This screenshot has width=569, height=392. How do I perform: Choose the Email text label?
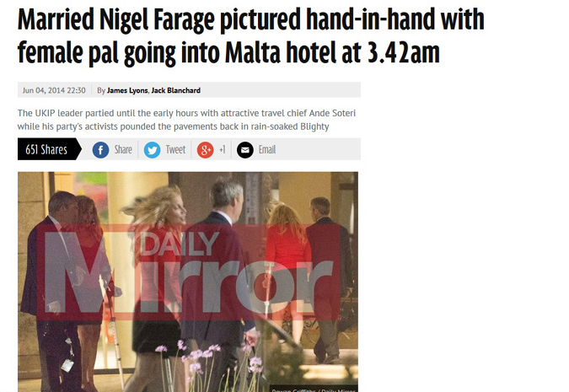[267, 149]
